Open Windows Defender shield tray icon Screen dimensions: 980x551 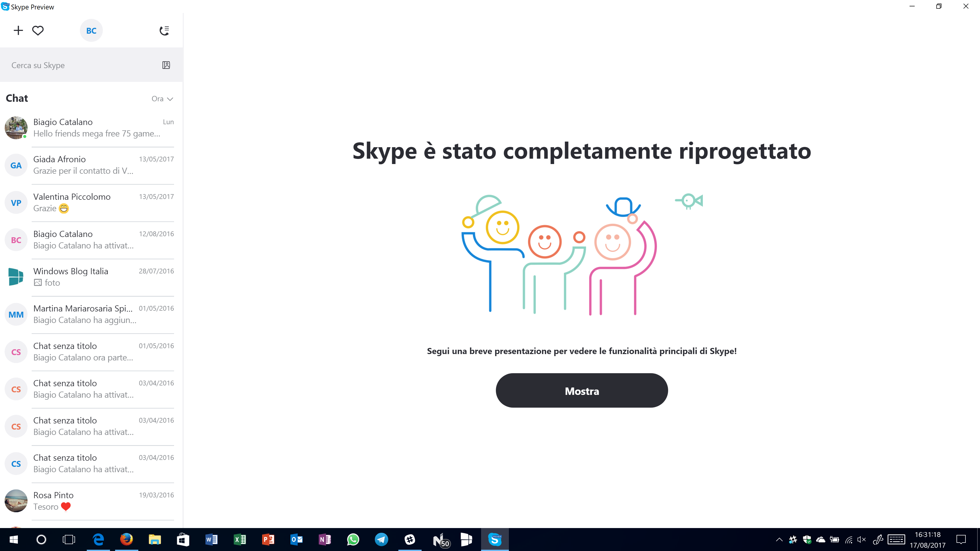pos(807,539)
